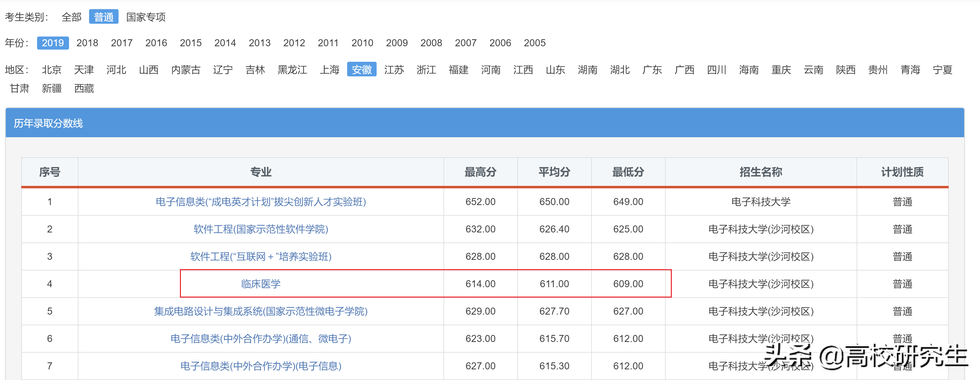Select 新疆 region
Viewport: 980px width, 380px height.
tap(52, 88)
